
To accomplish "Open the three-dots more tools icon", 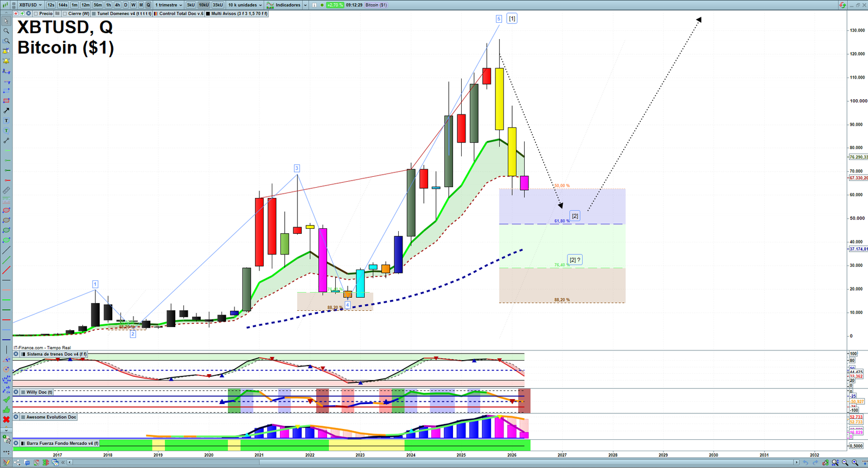I will pyautogui.click(x=6, y=452).
